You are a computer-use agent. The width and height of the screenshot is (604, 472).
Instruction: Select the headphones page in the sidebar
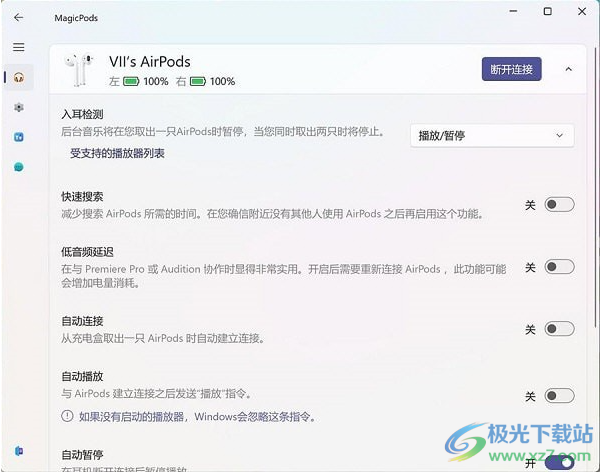point(18,78)
